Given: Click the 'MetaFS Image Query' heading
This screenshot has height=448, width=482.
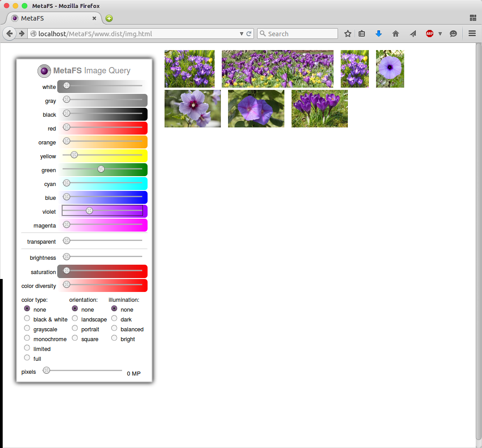Looking at the screenshot, I should (92, 71).
